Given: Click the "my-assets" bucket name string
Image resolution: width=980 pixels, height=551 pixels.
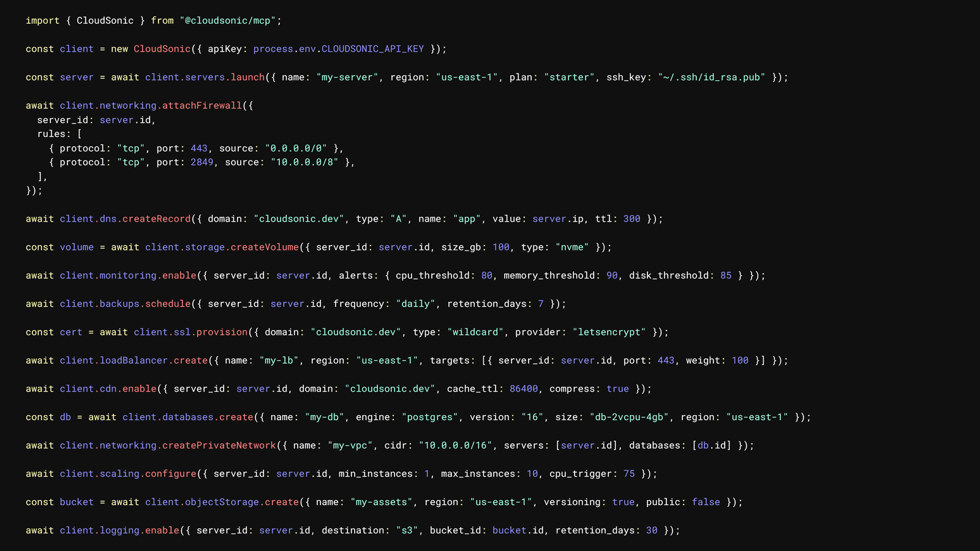Looking at the screenshot, I should 382,502.
